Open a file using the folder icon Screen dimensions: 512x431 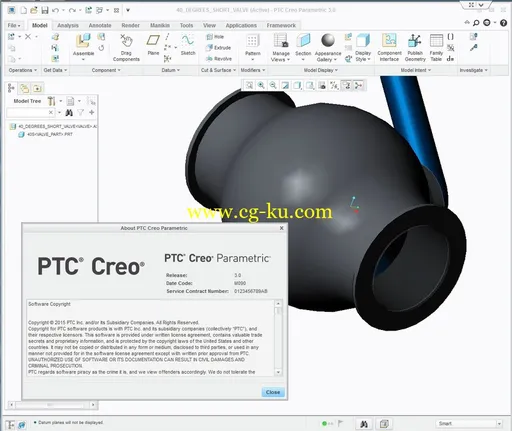(34, 10)
